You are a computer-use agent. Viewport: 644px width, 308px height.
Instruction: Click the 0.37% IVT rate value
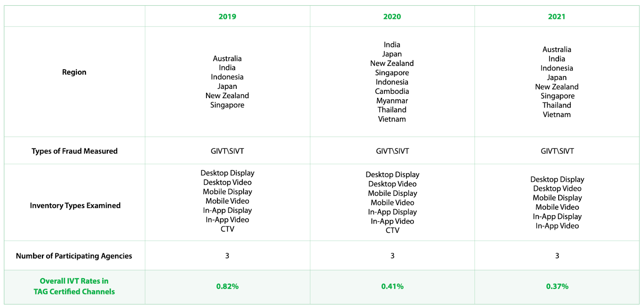pyautogui.click(x=557, y=286)
